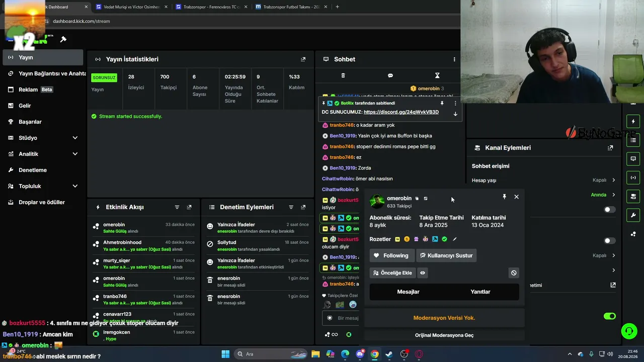Screen dimensions: 644x362
Task: Collapse the pinned message with down arrow
Action: point(455,114)
